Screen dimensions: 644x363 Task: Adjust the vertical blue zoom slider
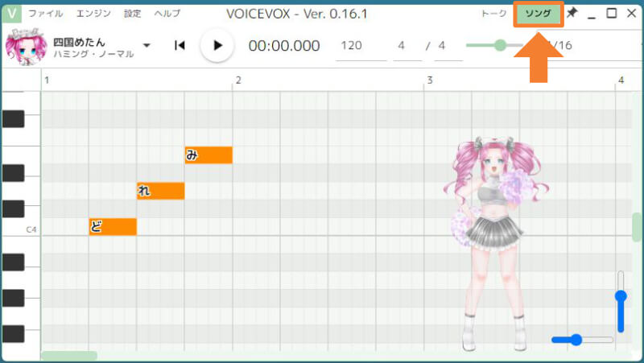[x=621, y=296]
